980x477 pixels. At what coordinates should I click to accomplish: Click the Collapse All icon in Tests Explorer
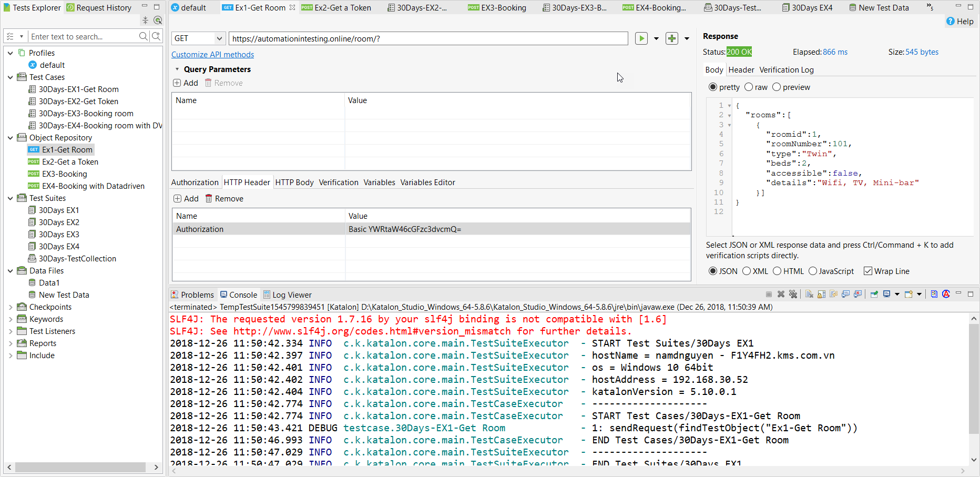[x=145, y=21]
